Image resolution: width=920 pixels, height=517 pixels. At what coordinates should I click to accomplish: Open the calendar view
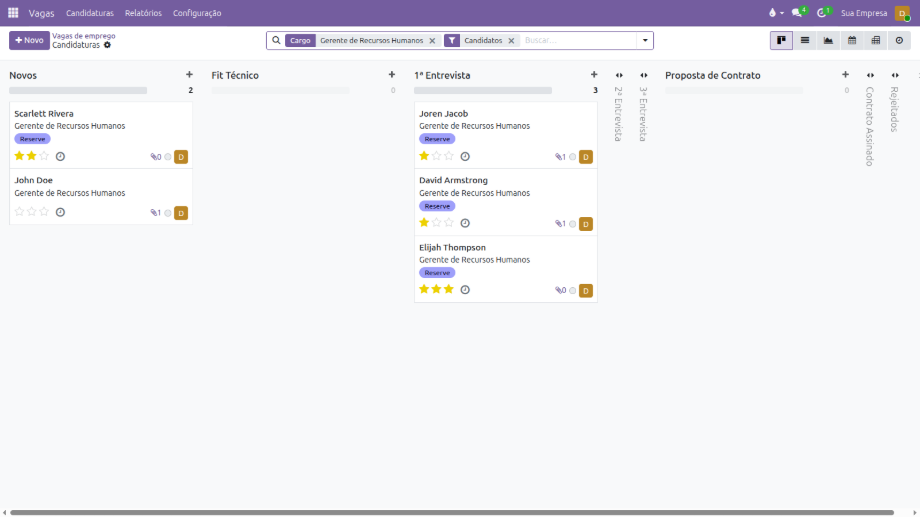tap(852, 40)
